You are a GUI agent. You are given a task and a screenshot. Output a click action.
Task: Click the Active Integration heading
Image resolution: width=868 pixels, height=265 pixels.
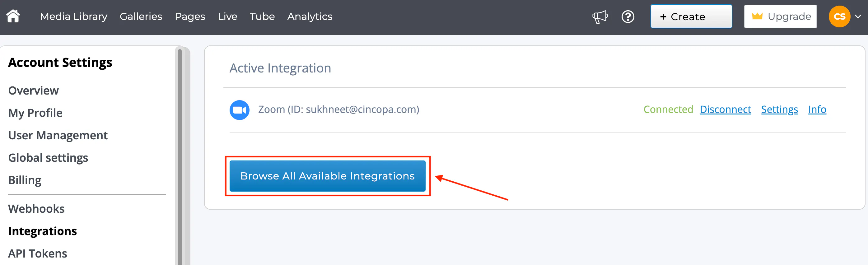click(x=280, y=68)
